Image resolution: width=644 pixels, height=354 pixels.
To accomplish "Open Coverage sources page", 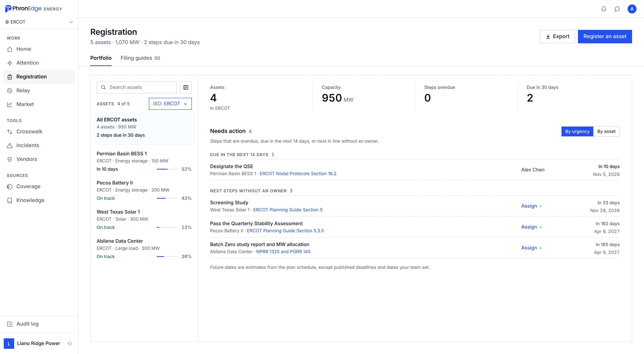I will coord(39,186).
